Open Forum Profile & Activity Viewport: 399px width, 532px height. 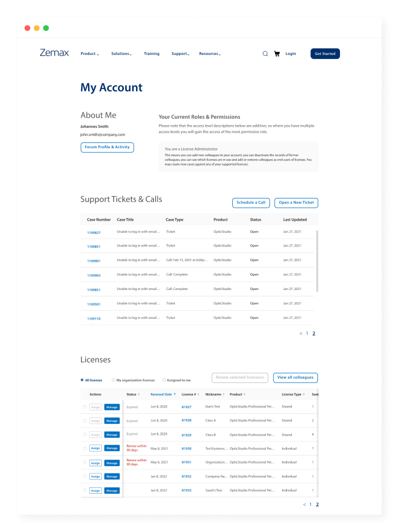107,147
